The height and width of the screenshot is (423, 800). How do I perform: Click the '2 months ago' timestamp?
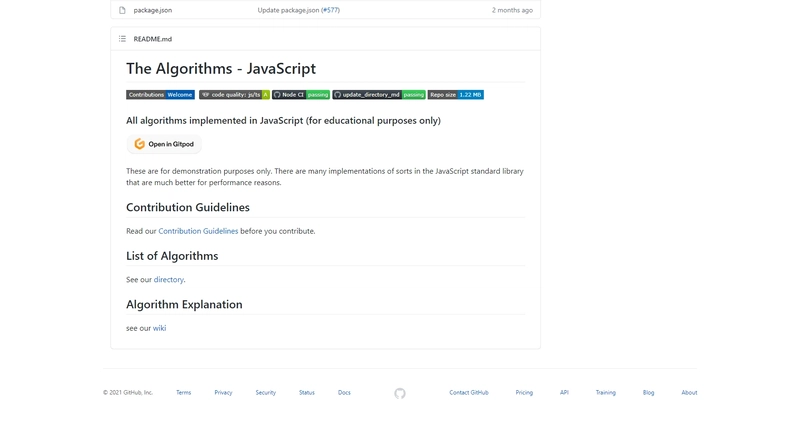tap(512, 10)
